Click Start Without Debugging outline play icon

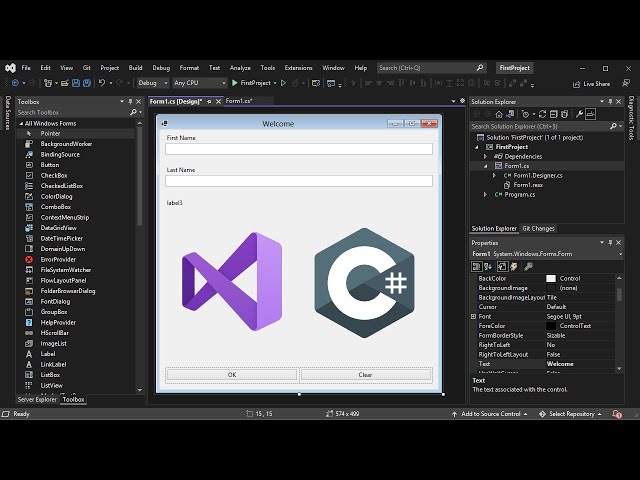[283, 83]
